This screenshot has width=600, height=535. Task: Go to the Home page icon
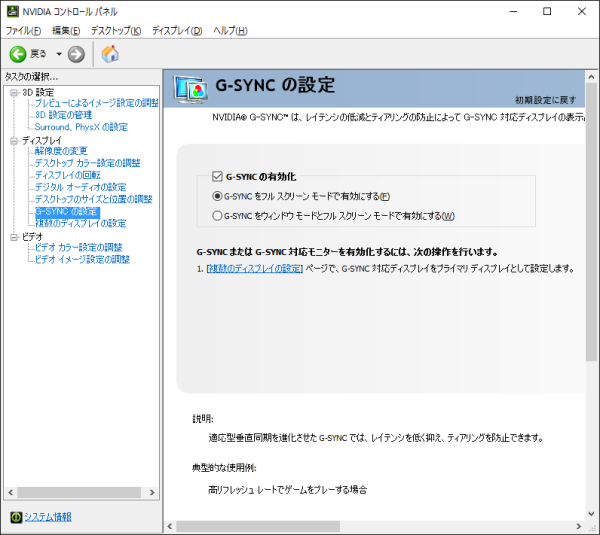110,54
